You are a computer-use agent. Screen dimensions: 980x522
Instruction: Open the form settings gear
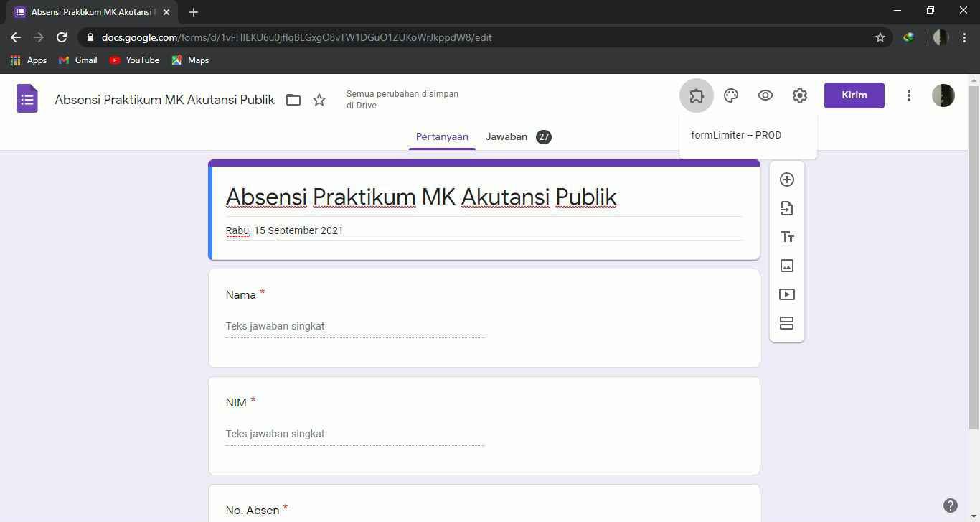coord(799,95)
